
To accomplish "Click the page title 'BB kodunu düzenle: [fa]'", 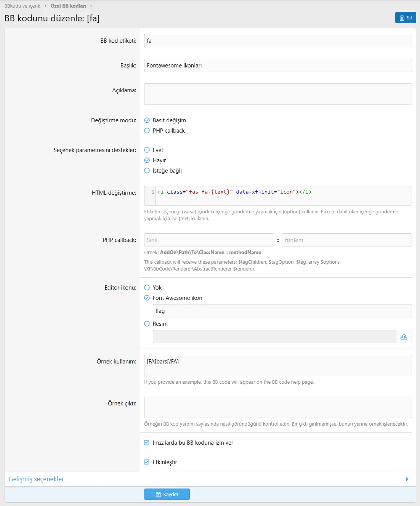I will point(52,18).
